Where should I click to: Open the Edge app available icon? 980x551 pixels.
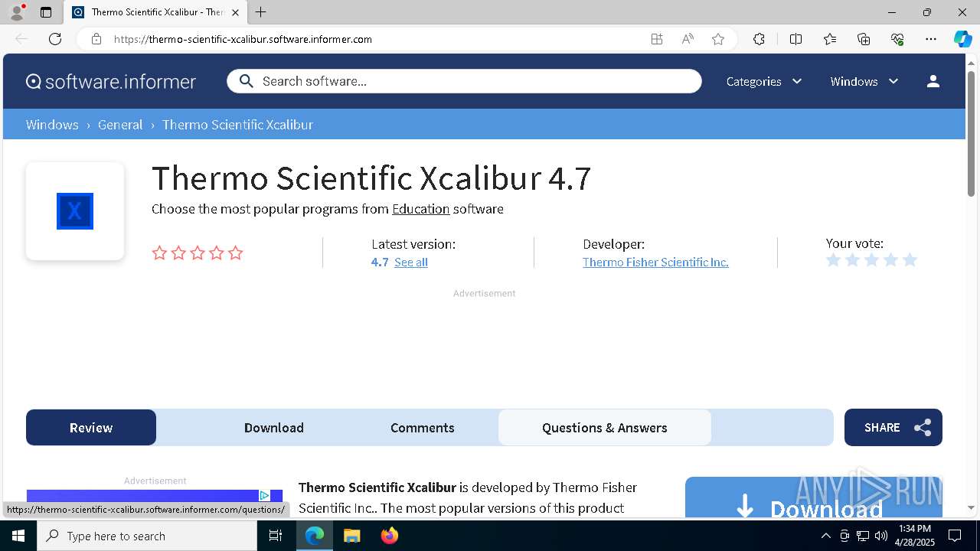pyautogui.click(x=657, y=39)
